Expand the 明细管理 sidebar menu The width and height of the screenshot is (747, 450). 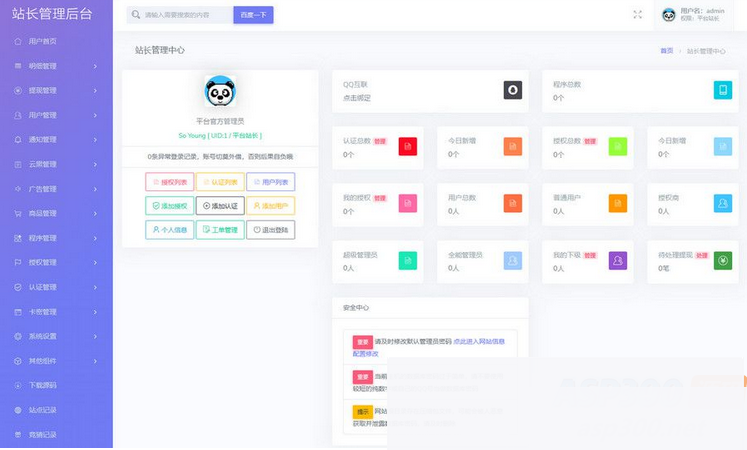[56, 66]
